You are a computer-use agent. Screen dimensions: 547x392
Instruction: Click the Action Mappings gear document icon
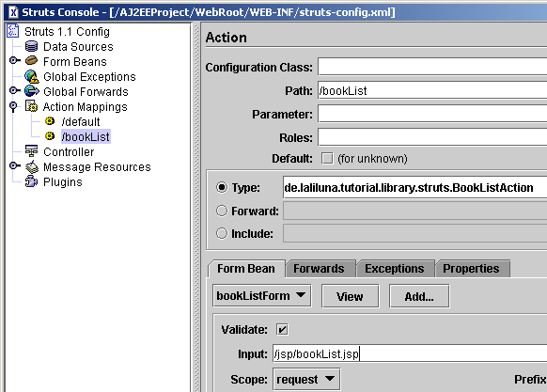[x=31, y=106]
